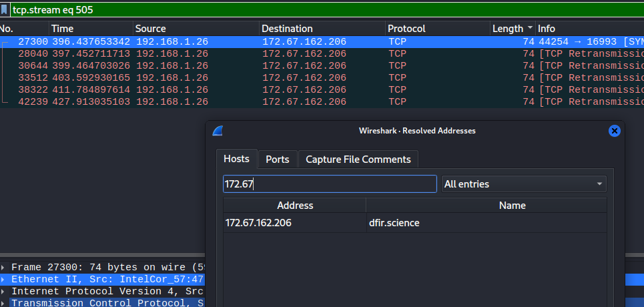Viewport: 644px width, 307px height.
Task: Sort packets by Length column
Action: point(513,29)
